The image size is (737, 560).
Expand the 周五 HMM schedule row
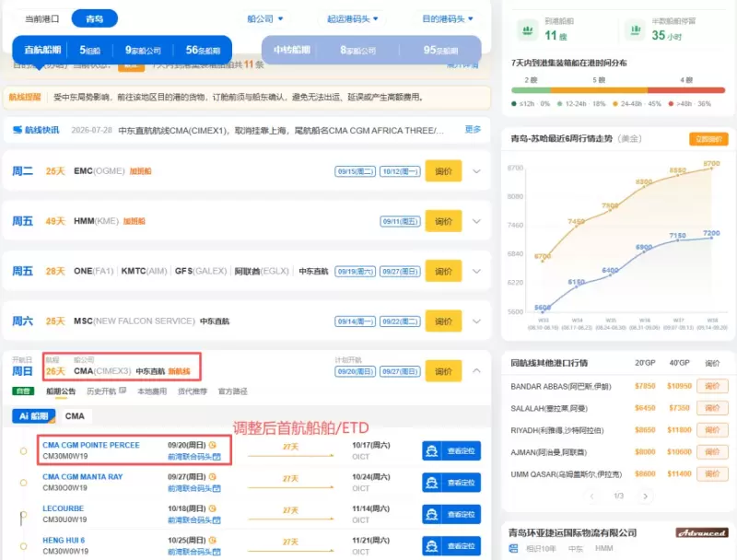[x=476, y=221]
